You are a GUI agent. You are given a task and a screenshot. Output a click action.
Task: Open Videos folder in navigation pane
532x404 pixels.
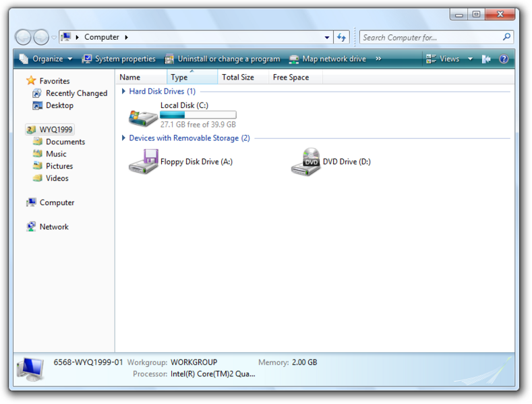click(x=51, y=178)
